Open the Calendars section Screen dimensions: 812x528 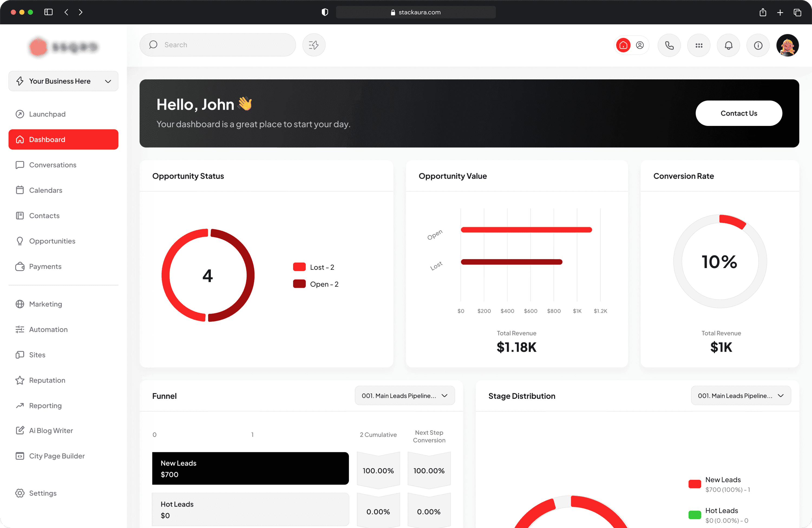(x=45, y=190)
